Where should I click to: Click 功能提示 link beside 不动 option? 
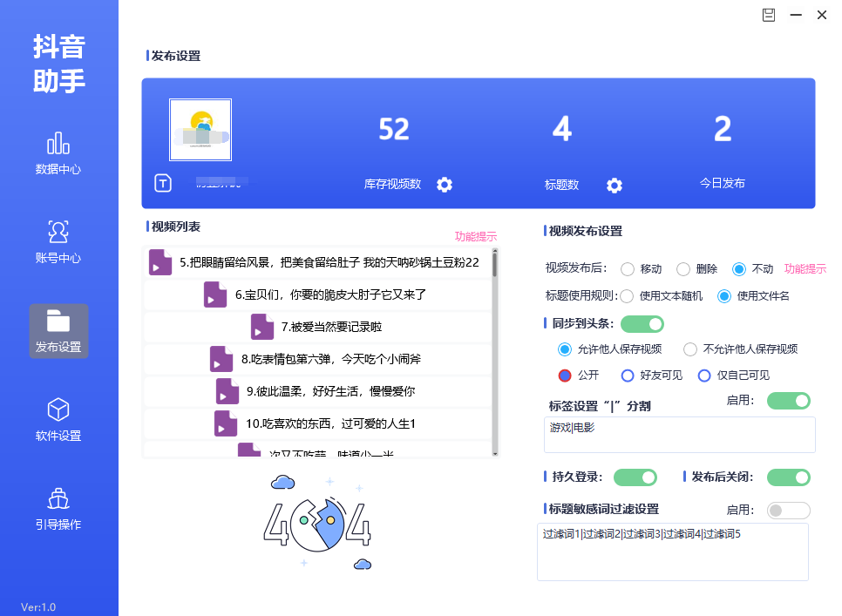tap(805, 269)
